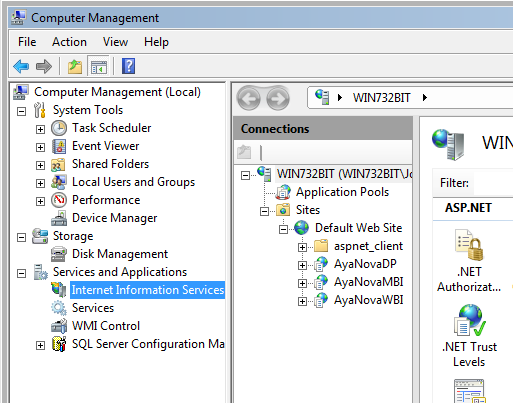Expand the SQL Server Configuration Manager node
This screenshot has height=403, width=513.
coord(40,345)
